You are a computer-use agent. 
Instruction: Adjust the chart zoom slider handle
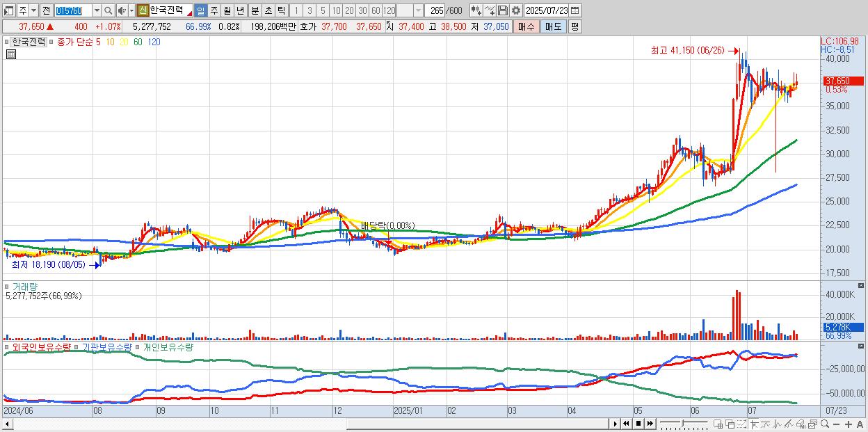[x=683, y=424]
